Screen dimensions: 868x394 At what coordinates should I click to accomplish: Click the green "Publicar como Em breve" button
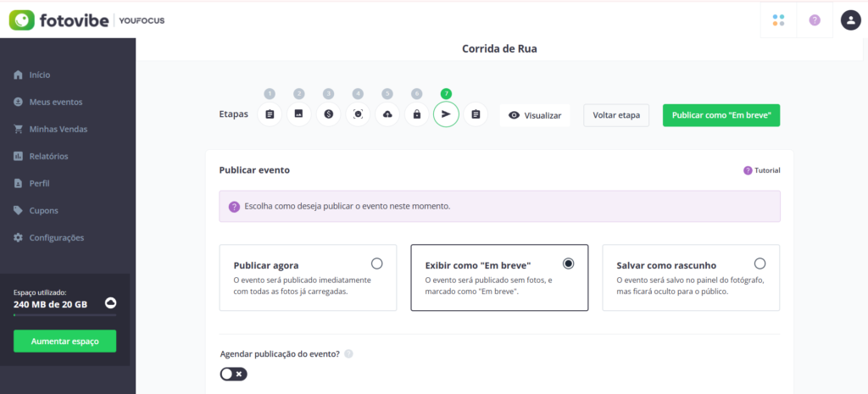721,115
